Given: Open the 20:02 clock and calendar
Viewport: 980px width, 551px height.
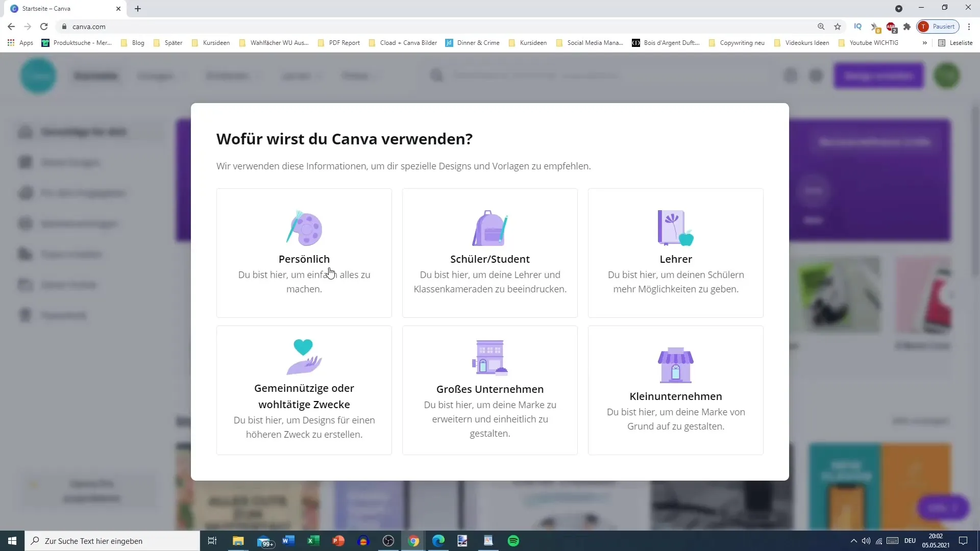Looking at the screenshot, I should (x=936, y=541).
